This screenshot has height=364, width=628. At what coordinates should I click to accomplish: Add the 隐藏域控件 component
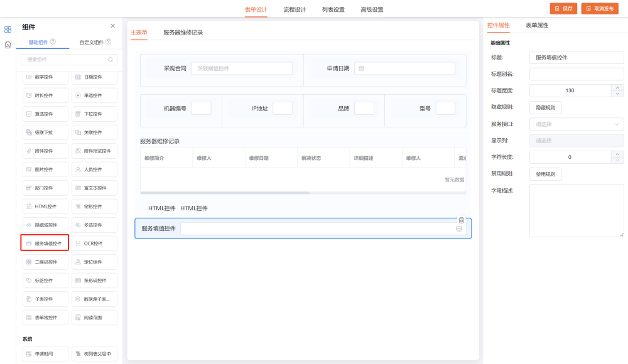point(45,225)
